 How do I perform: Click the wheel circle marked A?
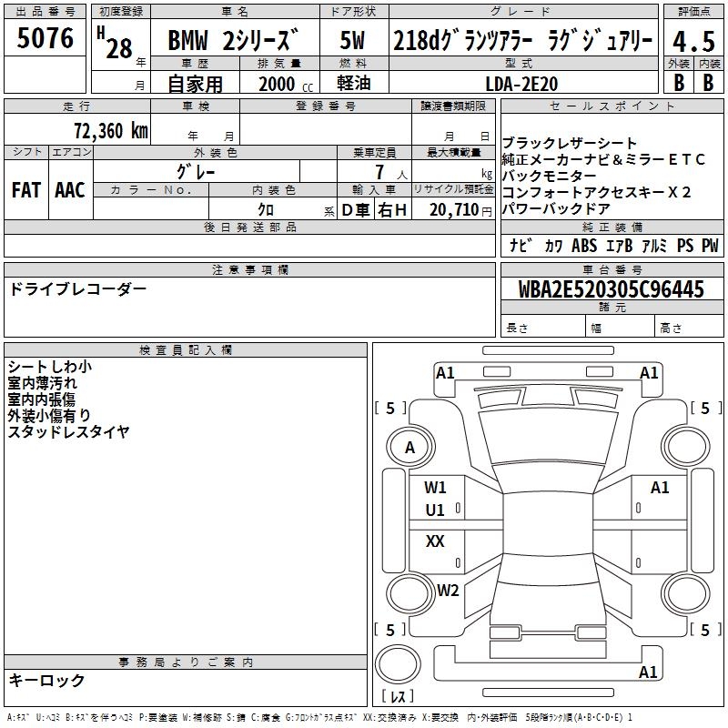click(410, 448)
